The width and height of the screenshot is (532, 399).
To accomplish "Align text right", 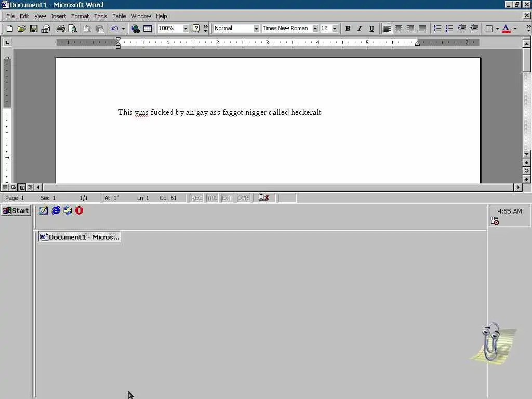I will 410,29.
